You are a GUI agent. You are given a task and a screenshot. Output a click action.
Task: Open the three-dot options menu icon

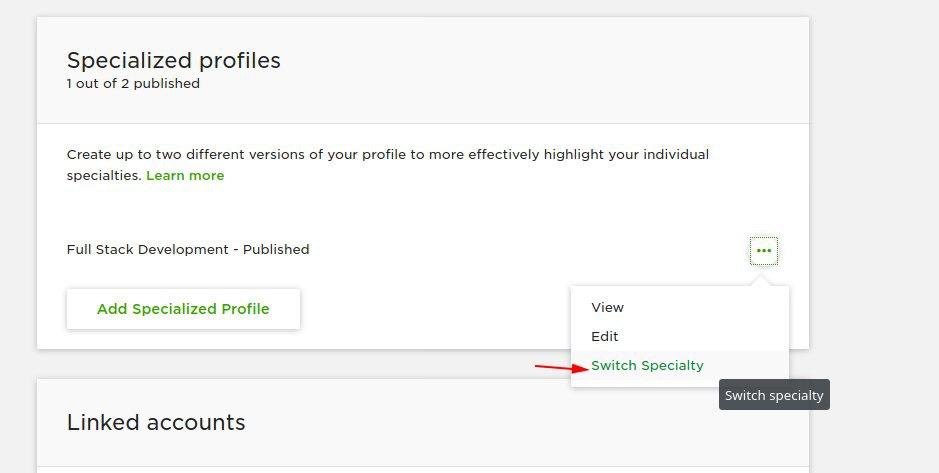[x=764, y=251]
